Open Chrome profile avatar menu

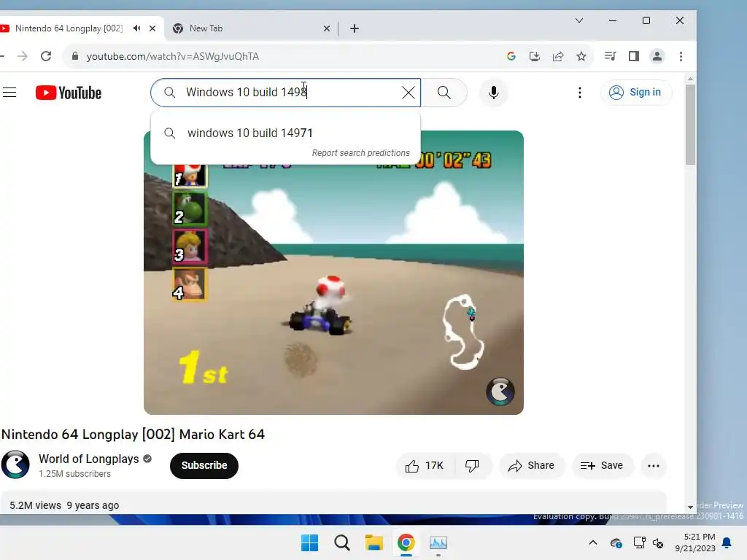(x=657, y=56)
